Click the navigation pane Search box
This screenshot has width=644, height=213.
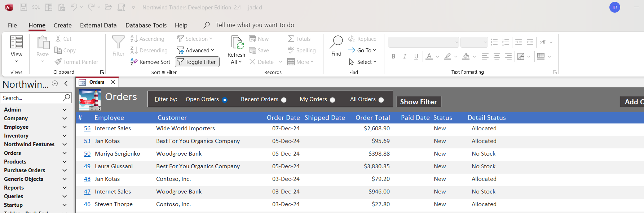pyautogui.click(x=32, y=98)
